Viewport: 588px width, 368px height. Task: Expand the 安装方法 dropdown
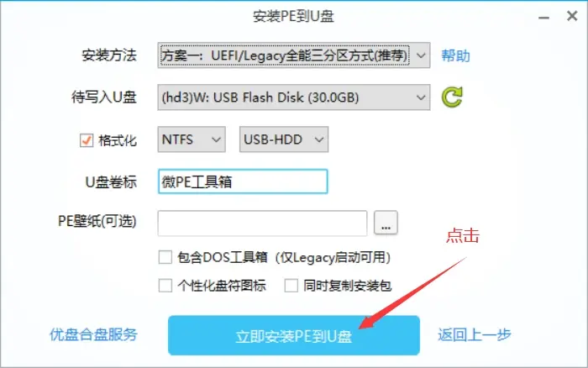pyautogui.click(x=294, y=55)
